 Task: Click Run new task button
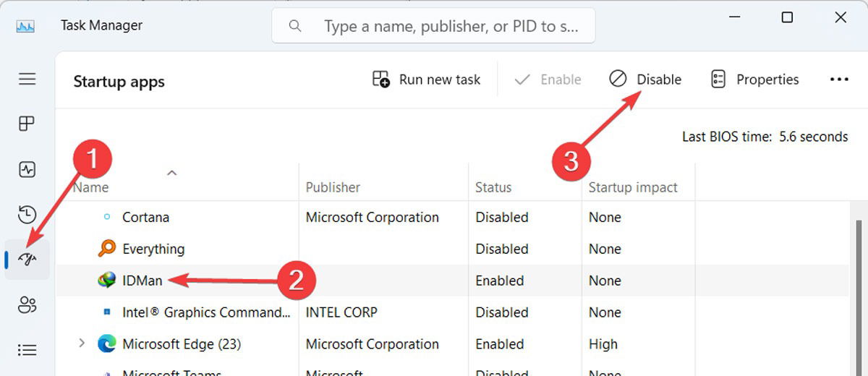tap(426, 80)
